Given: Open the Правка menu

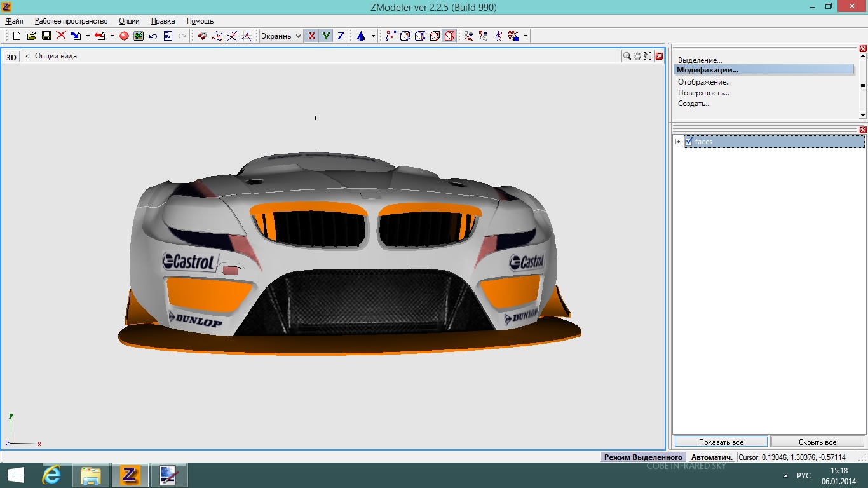Looking at the screenshot, I should click(163, 21).
